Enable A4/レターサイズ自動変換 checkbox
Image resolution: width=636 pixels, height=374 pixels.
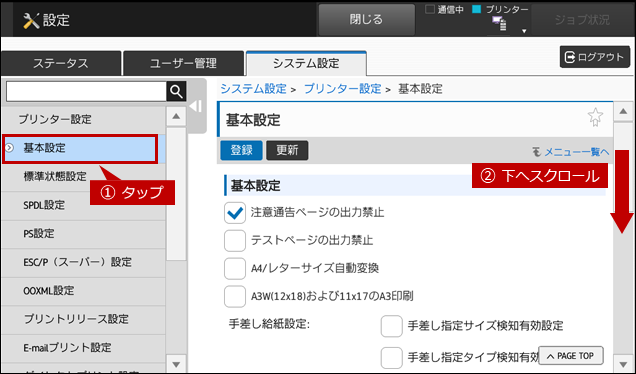click(x=235, y=269)
